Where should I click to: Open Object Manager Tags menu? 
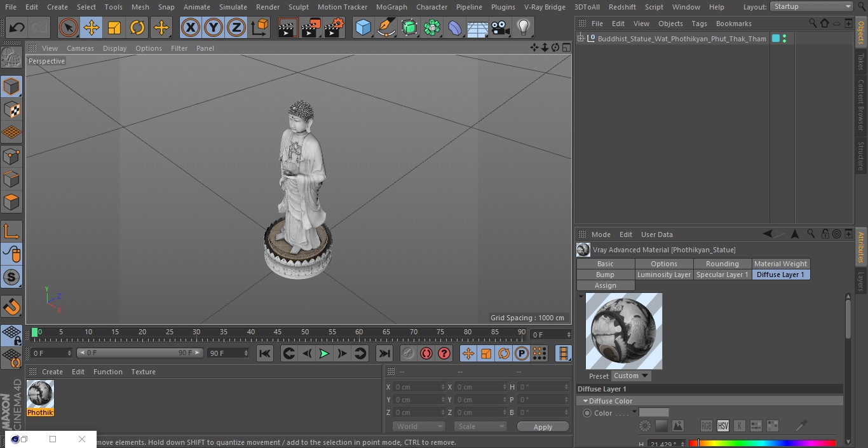click(x=699, y=24)
